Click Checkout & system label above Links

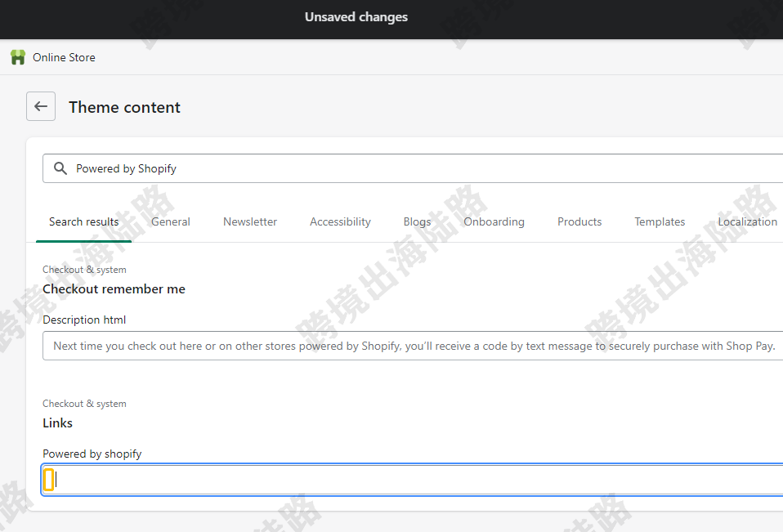pyautogui.click(x=84, y=404)
